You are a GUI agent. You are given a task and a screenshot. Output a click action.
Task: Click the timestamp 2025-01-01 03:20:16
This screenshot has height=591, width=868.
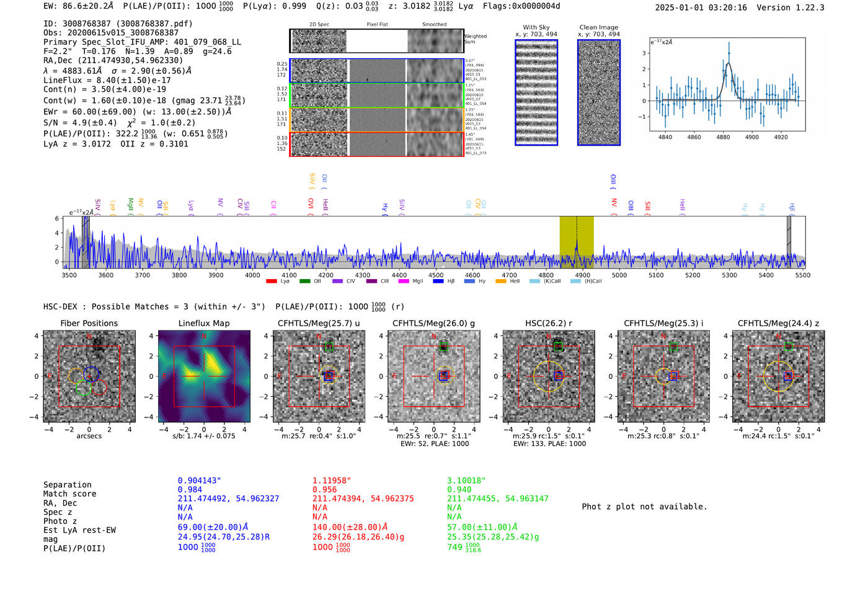pyautogui.click(x=701, y=7)
